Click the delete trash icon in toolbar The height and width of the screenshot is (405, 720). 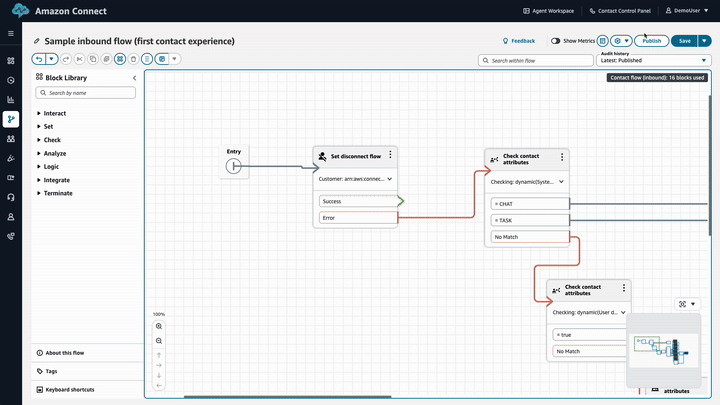click(x=133, y=59)
